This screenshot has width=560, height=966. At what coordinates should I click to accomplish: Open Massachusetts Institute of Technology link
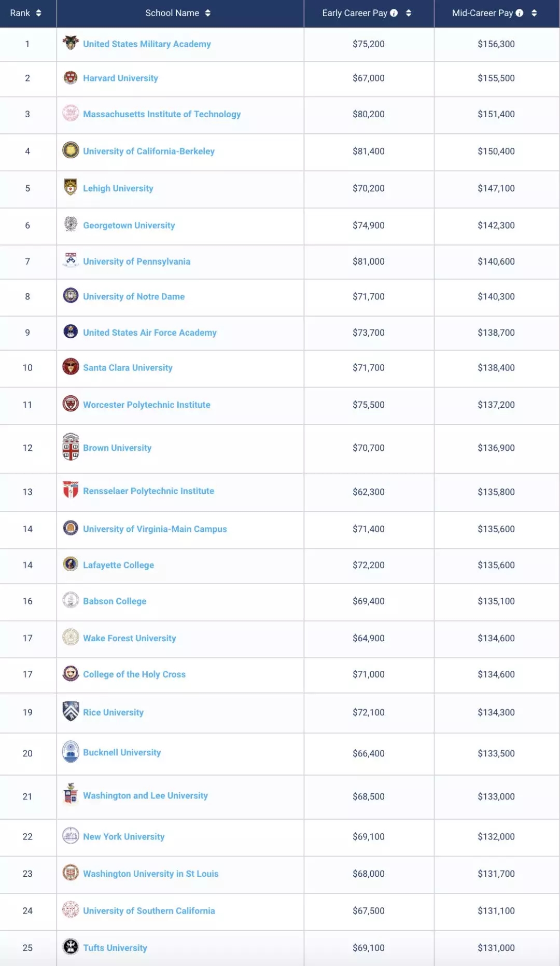point(162,114)
